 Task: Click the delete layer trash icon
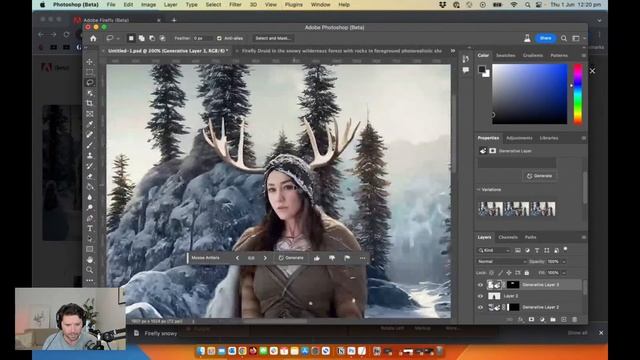(x=574, y=320)
